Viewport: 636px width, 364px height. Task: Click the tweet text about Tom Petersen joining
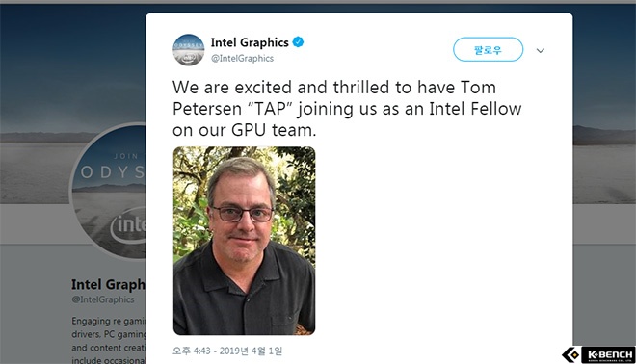(347, 109)
